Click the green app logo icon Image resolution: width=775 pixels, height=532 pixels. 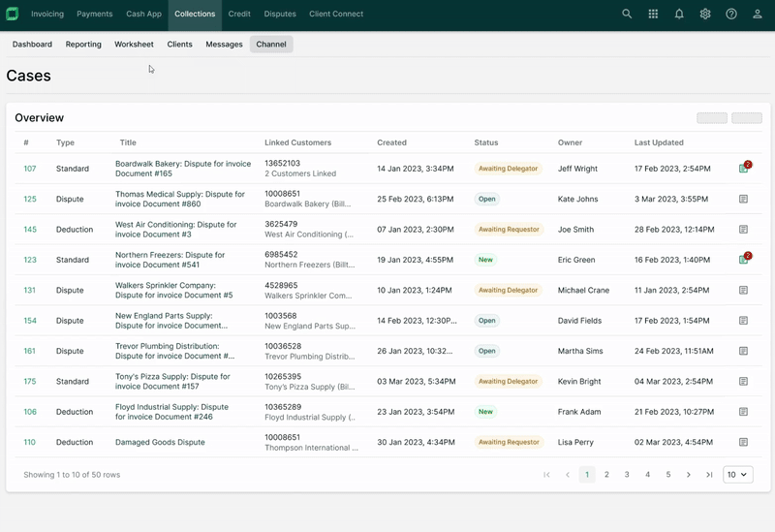pos(13,14)
